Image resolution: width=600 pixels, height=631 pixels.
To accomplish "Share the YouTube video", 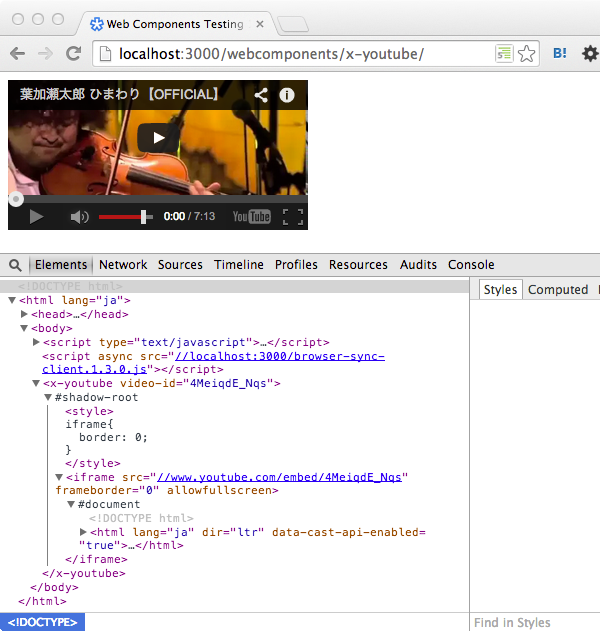I will tap(261, 95).
